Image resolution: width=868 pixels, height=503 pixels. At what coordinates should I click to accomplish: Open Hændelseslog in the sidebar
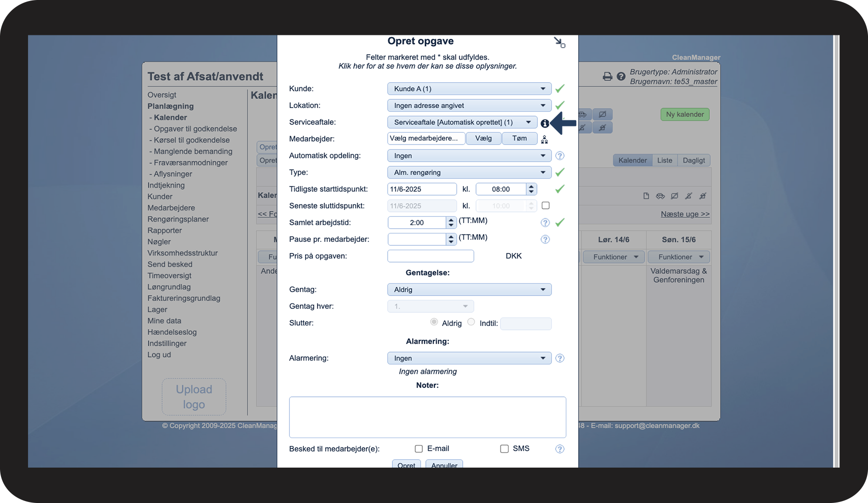point(172,332)
